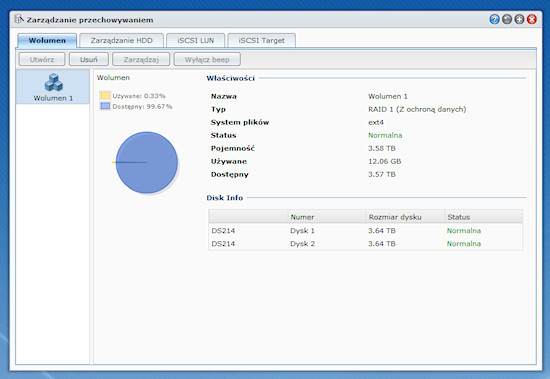
Task: Click the 3.58 TB capacity value
Action: [382, 148]
